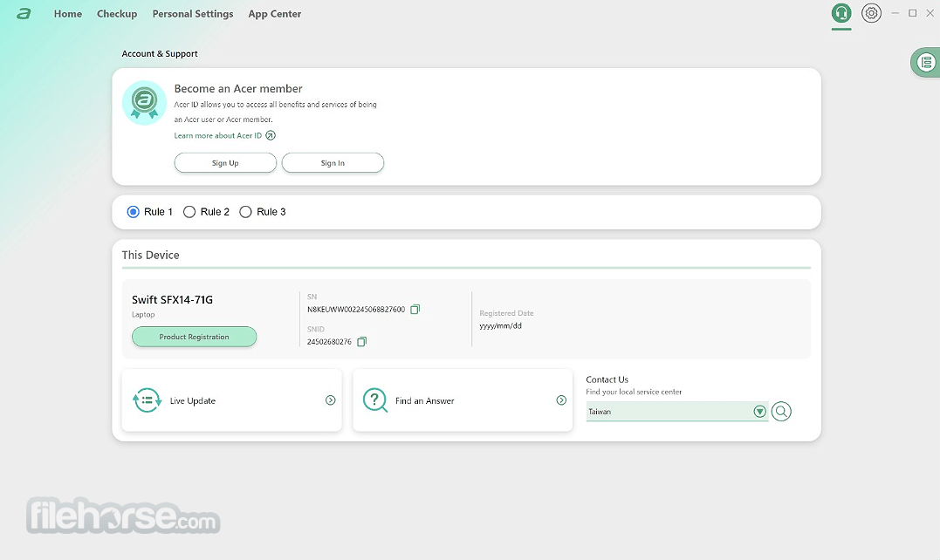Close the Acer application window
Image resolution: width=940 pixels, height=560 pixels.
(930, 13)
